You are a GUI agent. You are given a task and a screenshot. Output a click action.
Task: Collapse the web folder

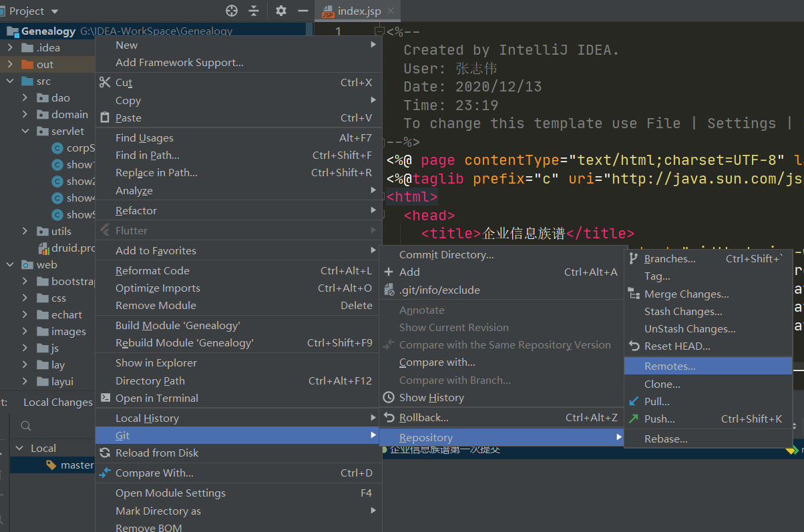[x=10, y=264]
